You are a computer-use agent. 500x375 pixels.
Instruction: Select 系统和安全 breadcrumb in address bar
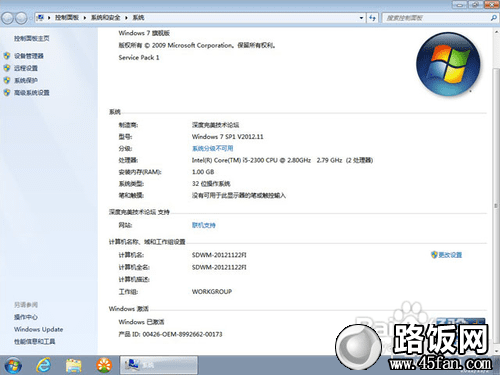[106, 18]
